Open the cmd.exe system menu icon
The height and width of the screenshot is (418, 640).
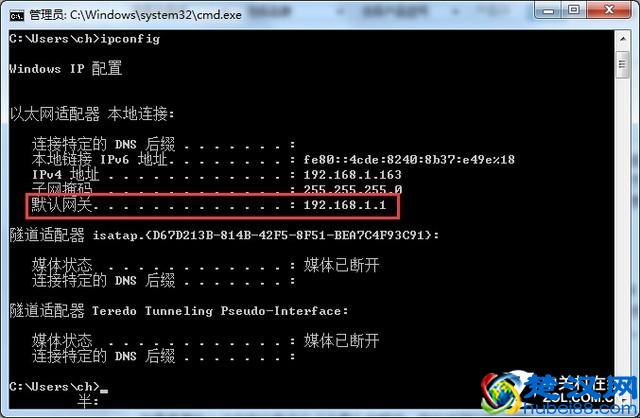pos(17,16)
